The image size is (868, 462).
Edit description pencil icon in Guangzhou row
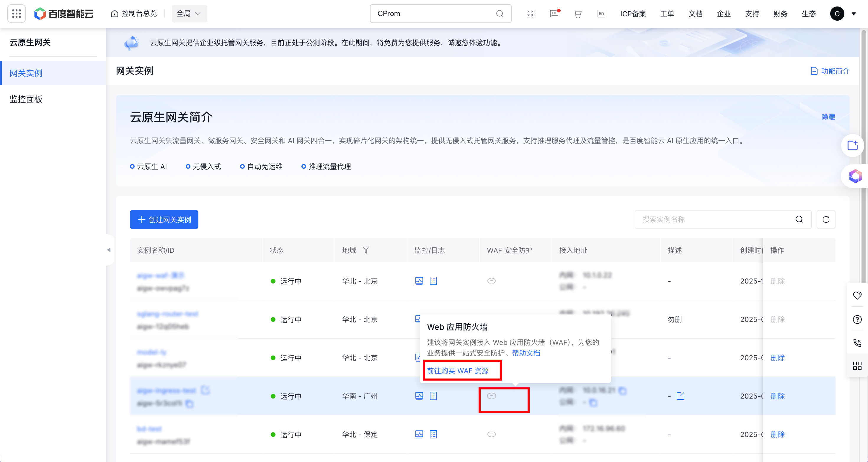coord(680,396)
